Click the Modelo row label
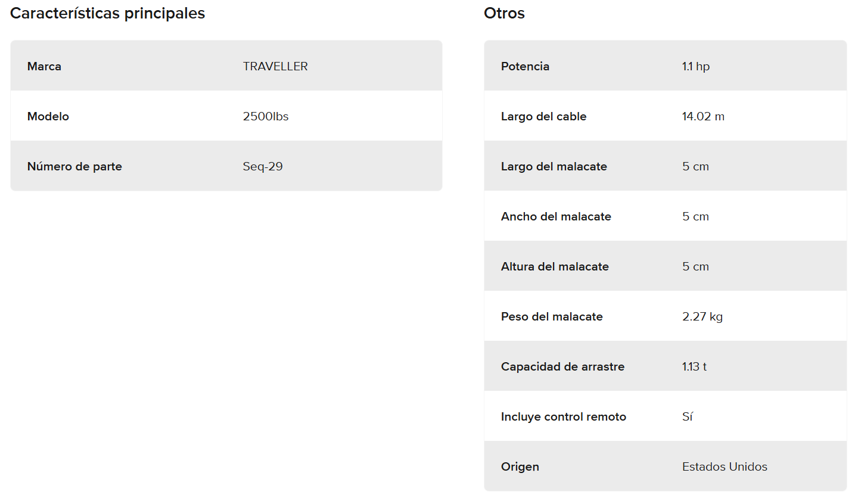Viewport: 858px width, 504px height. click(x=48, y=116)
